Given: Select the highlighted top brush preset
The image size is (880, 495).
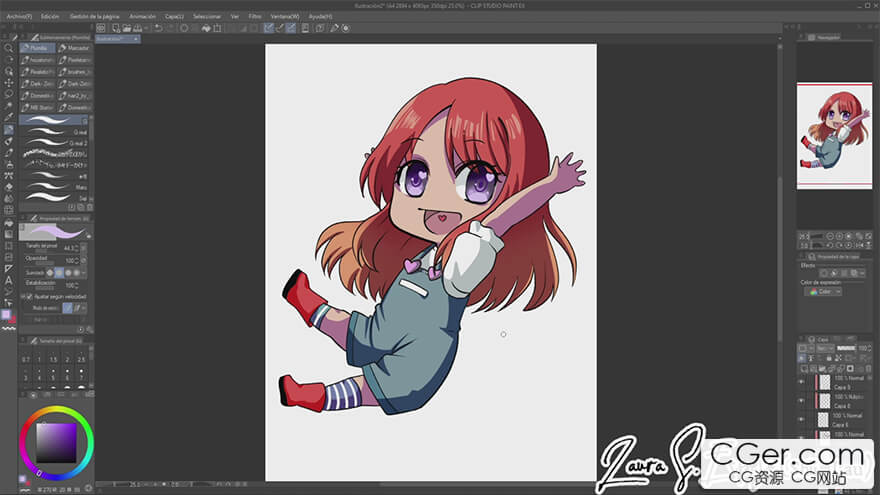Looking at the screenshot, I should 54,120.
